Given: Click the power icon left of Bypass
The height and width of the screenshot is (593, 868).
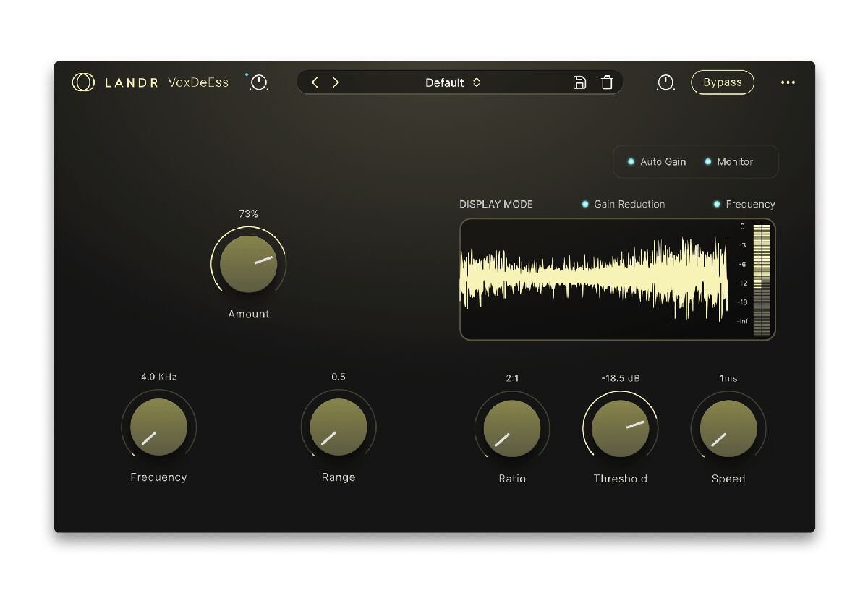Looking at the screenshot, I should tap(665, 83).
